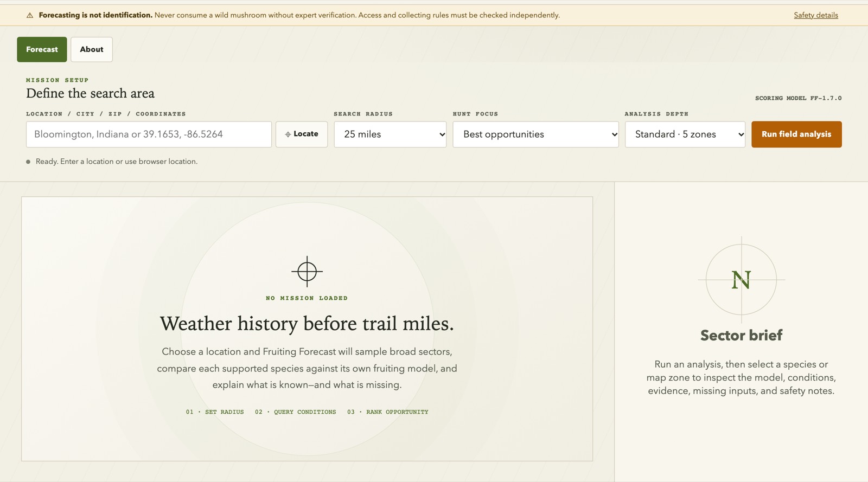868x482 pixels.
Task: Click the 'Define the search area' heading
Action: [90, 93]
